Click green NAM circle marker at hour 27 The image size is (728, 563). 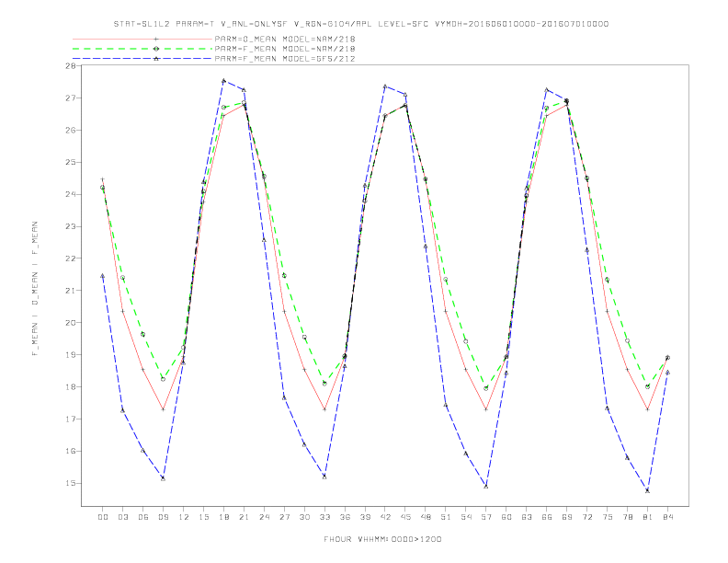pyautogui.click(x=284, y=275)
